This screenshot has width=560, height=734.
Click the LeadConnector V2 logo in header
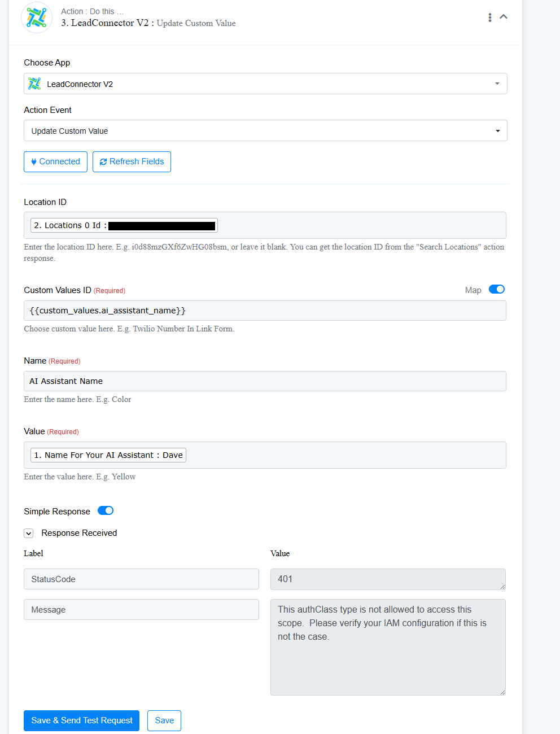[x=37, y=18]
